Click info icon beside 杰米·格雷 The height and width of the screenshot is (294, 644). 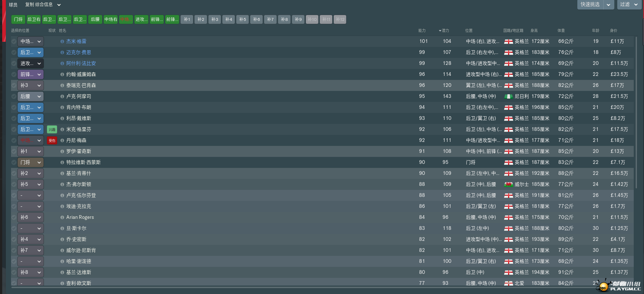(x=62, y=41)
